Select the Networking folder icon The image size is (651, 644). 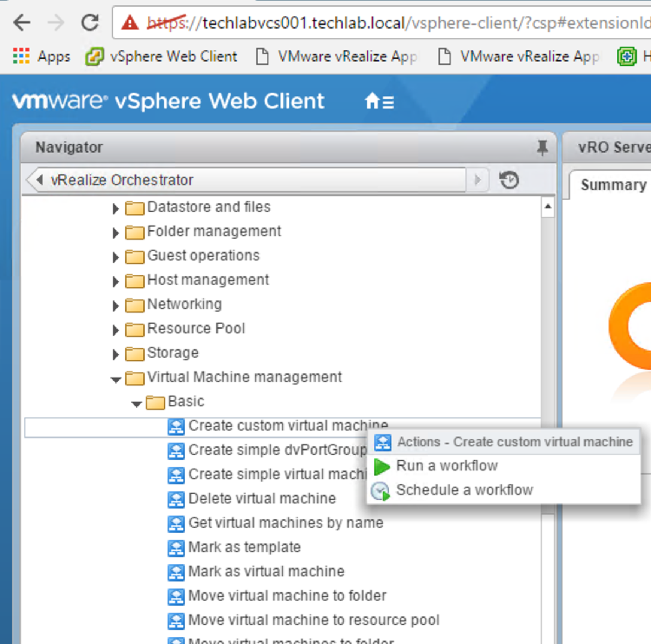click(135, 305)
